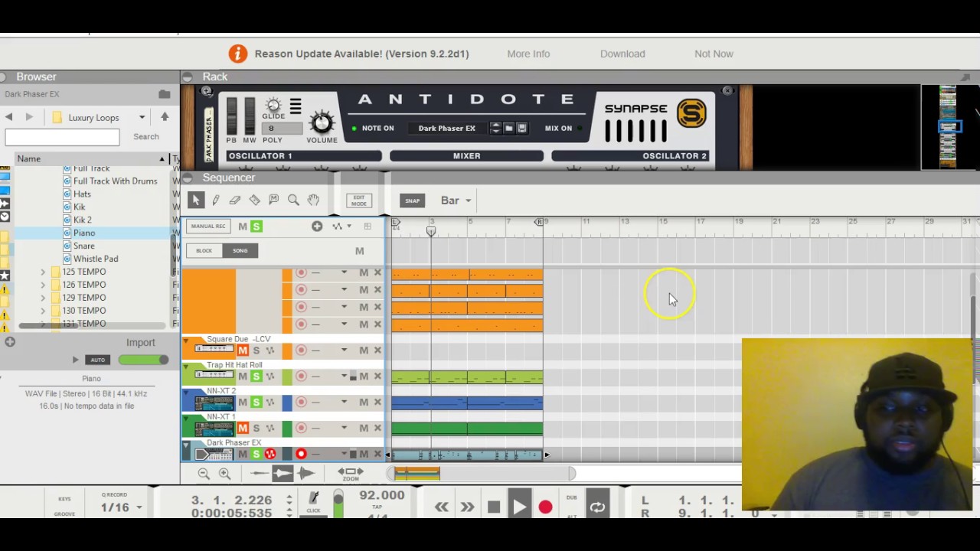
Task: Clear all solos with the green S
Action: tap(256, 227)
